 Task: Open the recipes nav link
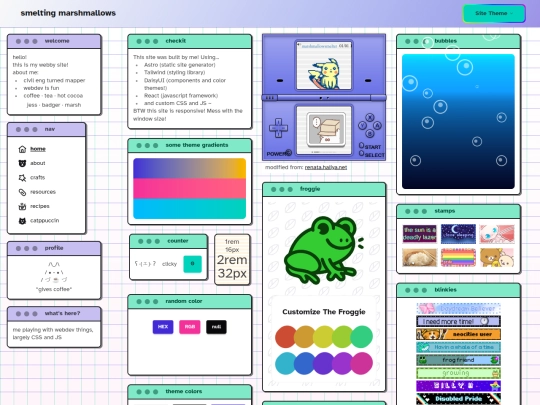40,206
